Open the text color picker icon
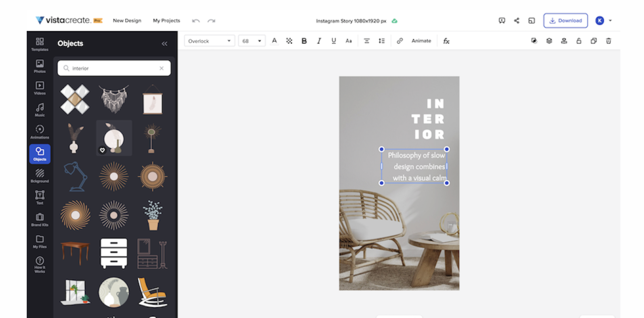 (274, 41)
